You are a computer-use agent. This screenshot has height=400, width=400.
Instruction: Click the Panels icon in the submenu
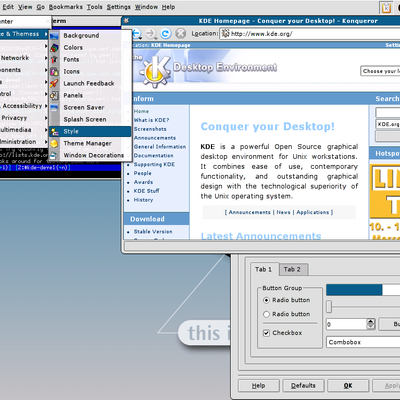click(x=54, y=96)
